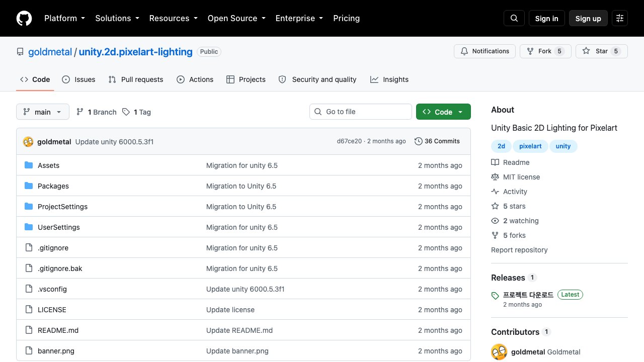Image resolution: width=644 pixels, height=362 pixels.
Task: Open the appearance settings icon button
Action: click(620, 18)
